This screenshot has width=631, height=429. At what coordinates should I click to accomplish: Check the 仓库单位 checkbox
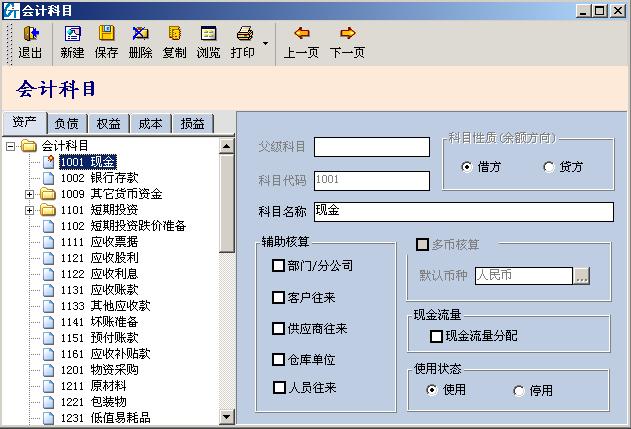point(278,359)
